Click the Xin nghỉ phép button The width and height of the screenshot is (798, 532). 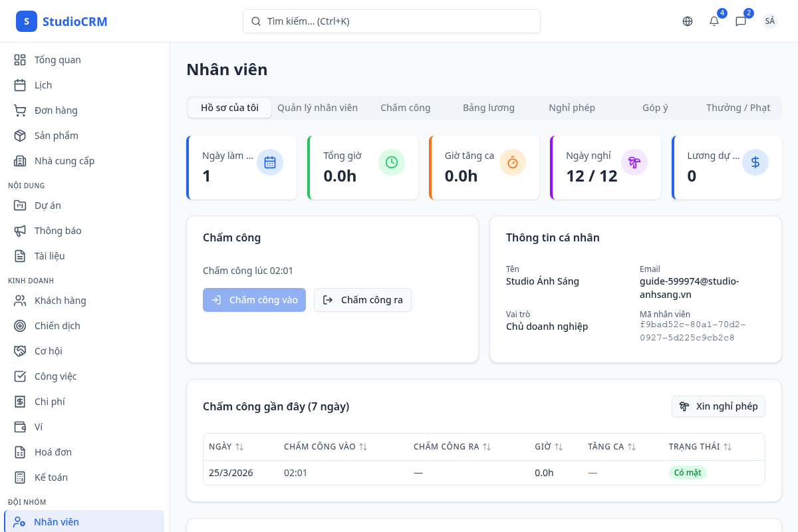pyautogui.click(x=718, y=406)
